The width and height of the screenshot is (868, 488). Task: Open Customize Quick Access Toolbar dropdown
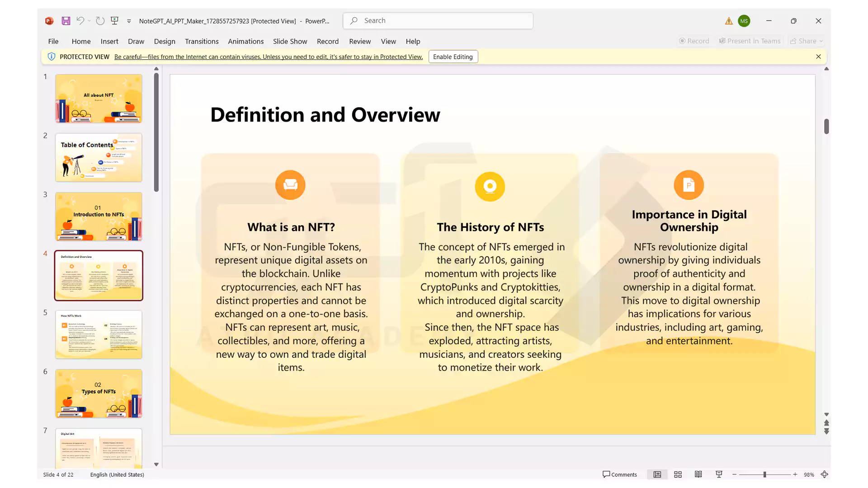tap(129, 21)
